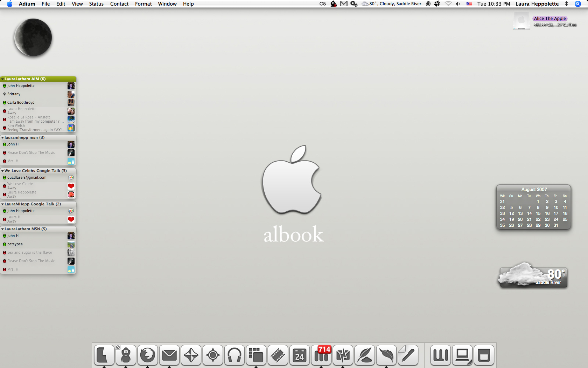
Task: Select date 15 in the calendar widget
Action: pyautogui.click(x=538, y=213)
